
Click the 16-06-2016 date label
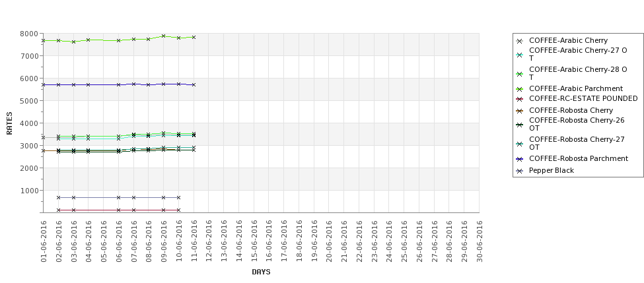click(269, 241)
